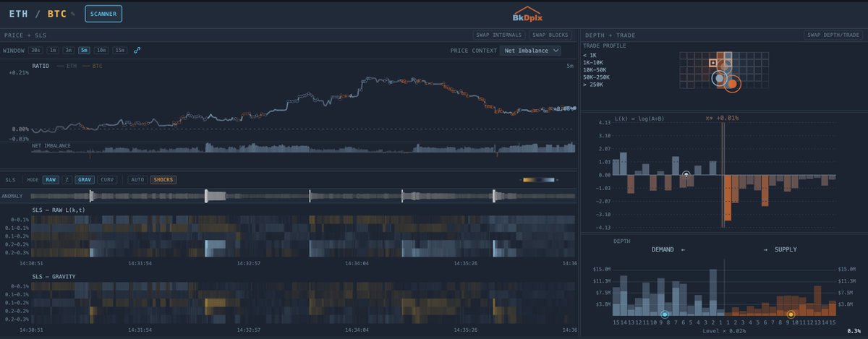Click the SLS color gradient legend bar
Image resolution: width=868 pixels, height=339 pixels.
point(540,179)
